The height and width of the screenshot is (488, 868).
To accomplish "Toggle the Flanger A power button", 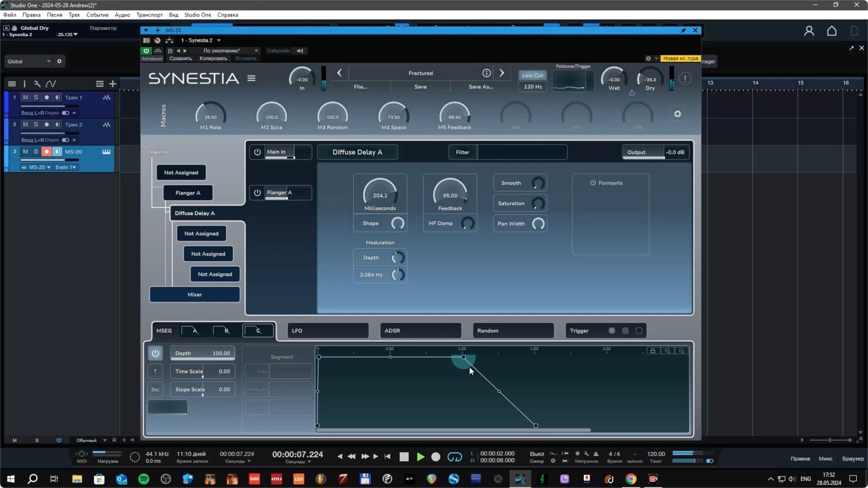I will 257,192.
